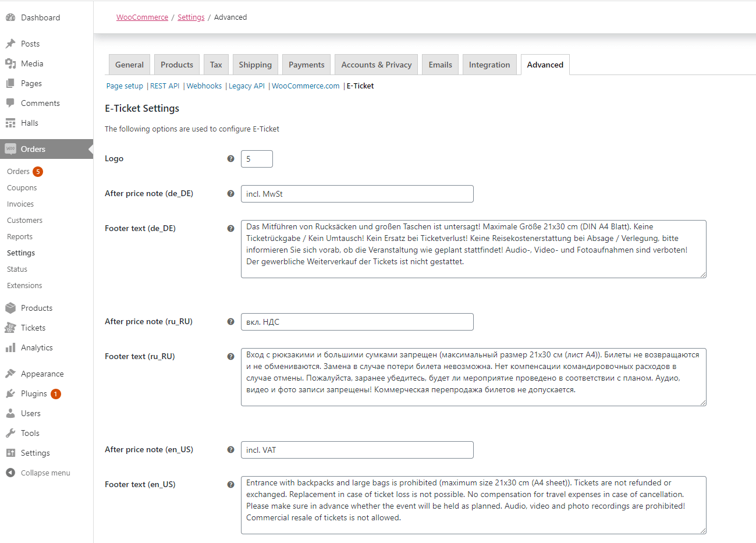
Task: Switch to the Payments tab
Action: tap(307, 65)
